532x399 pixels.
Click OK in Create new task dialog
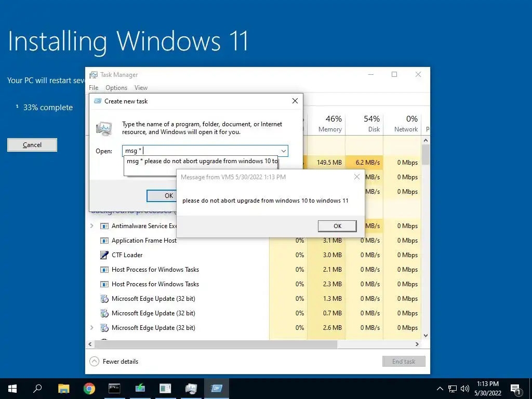(162, 196)
